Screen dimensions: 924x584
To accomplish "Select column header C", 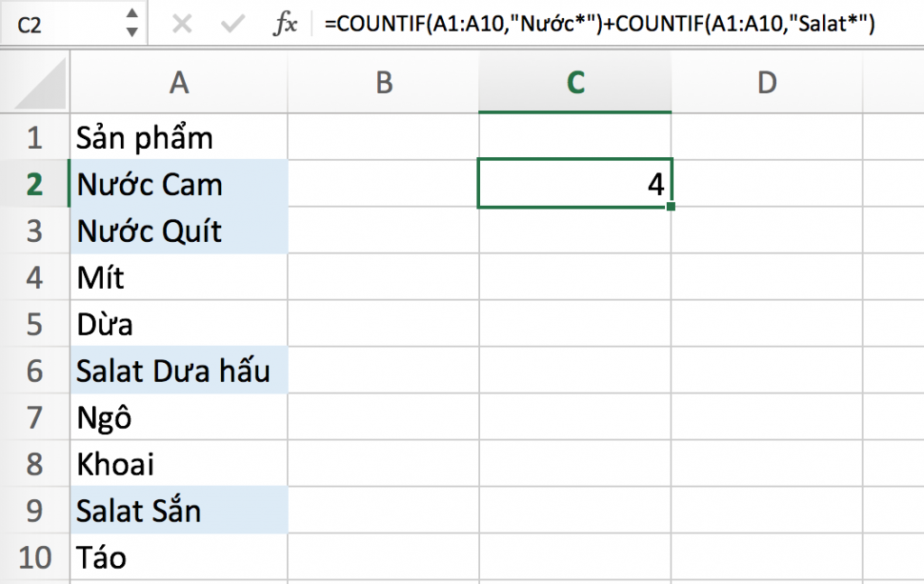I will (575, 81).
